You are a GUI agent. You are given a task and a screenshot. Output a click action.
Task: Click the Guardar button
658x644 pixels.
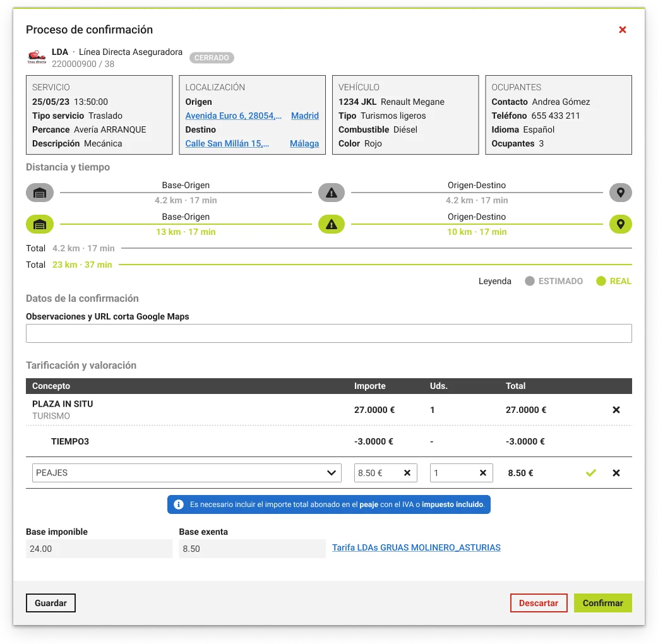coord(51,604)
